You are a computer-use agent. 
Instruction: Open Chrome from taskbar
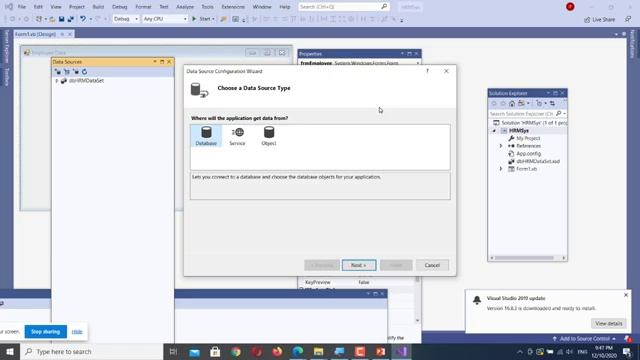tap(236, 351)
